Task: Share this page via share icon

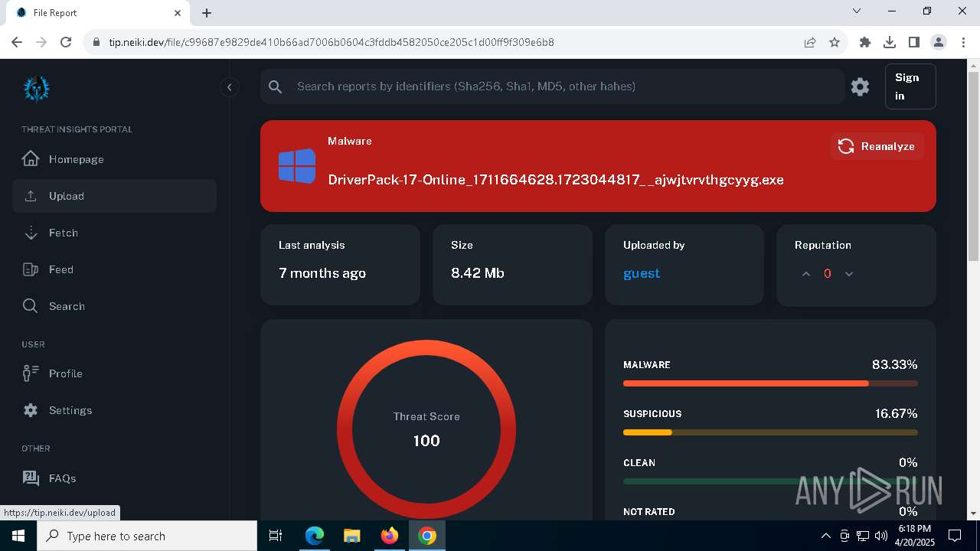Action: click(x=810, y=42)
